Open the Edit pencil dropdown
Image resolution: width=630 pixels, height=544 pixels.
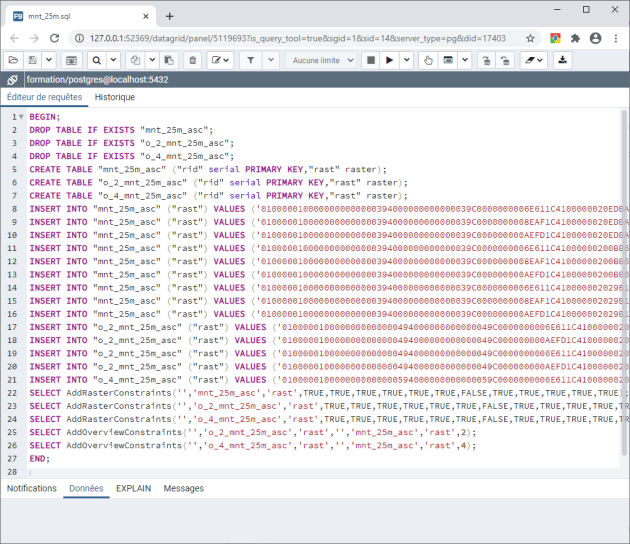[x=220, y=60]
